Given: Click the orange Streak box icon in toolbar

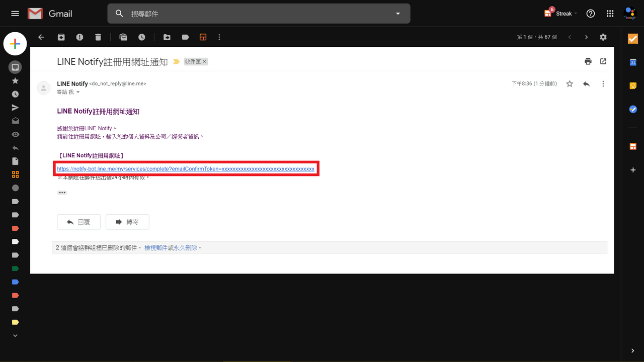Looking at the screenshot, I should click(203, 37).
